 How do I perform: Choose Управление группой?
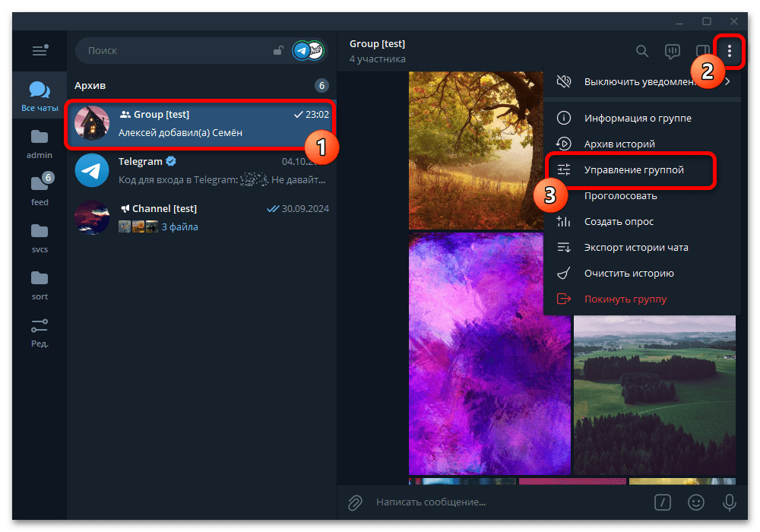(642, 170)
